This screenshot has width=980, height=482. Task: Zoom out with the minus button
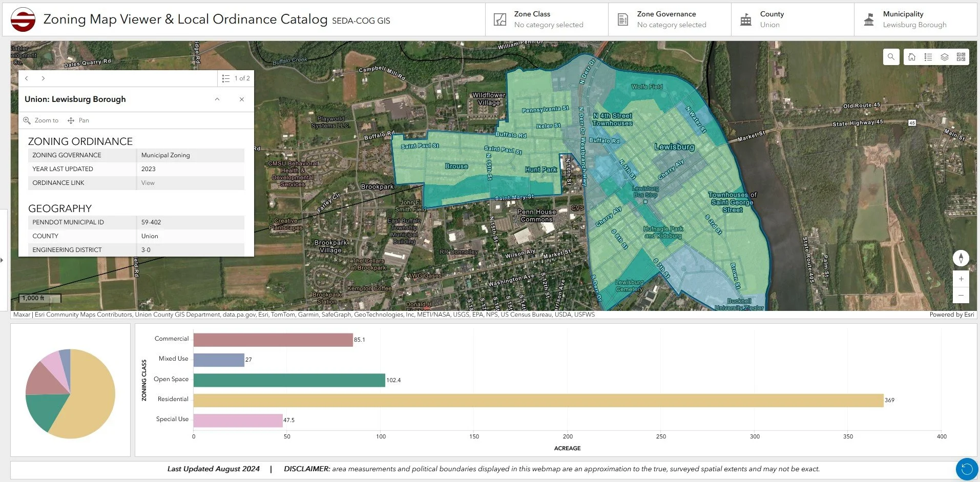(x=961, y=295)
